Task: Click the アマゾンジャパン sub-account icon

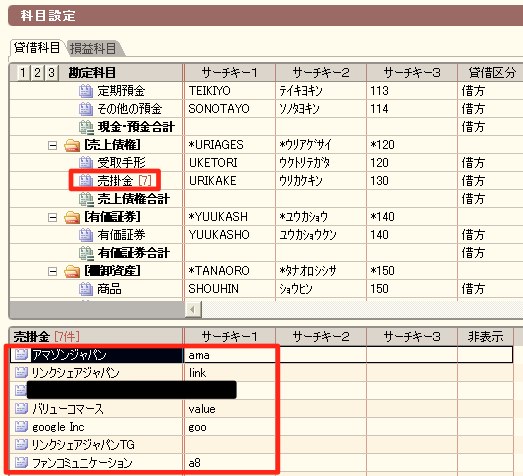Action: click(21, 354)
